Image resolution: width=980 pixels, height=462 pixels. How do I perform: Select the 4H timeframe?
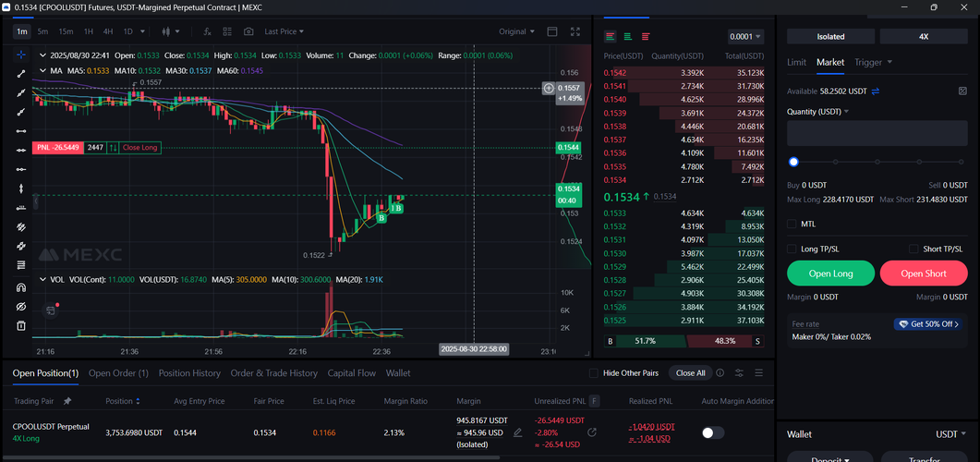108,31
